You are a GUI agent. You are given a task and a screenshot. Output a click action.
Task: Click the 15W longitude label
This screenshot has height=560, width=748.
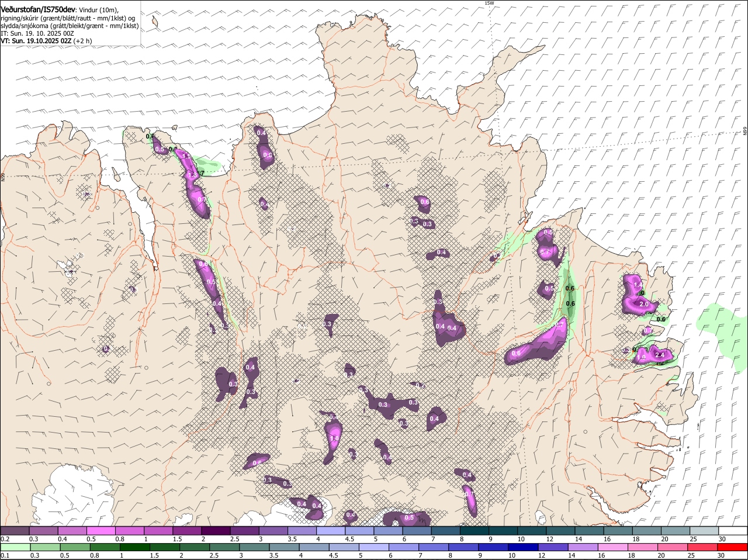click(489, 3)
